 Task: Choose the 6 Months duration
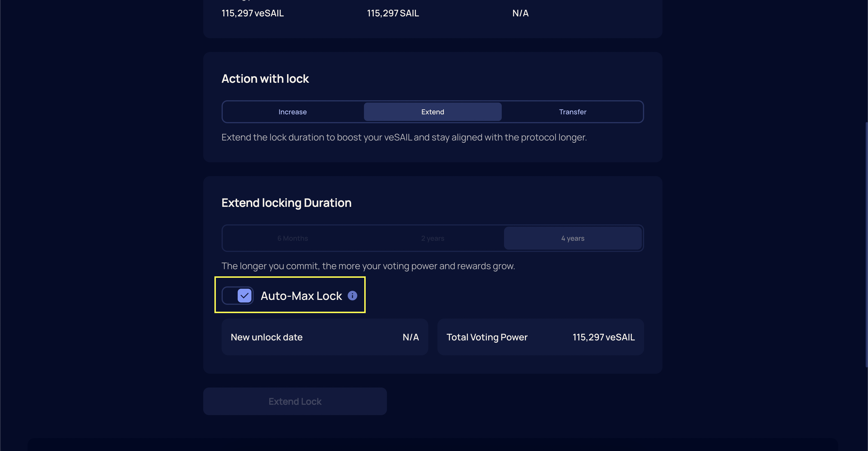click(292, 238)
